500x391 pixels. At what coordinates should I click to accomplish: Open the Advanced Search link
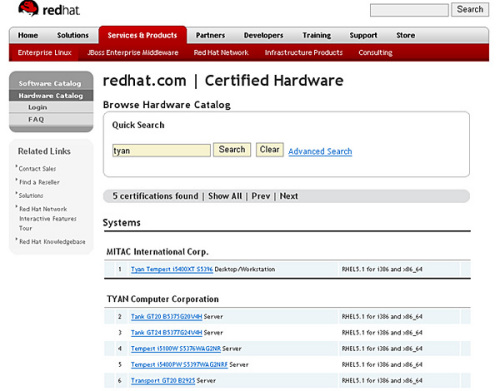pos(320,151)
